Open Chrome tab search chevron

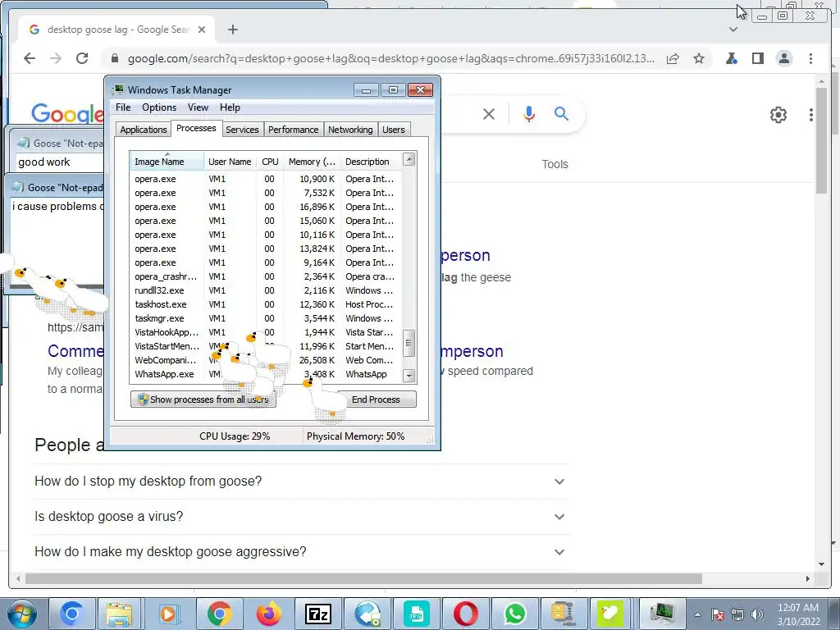click(733, 30)
